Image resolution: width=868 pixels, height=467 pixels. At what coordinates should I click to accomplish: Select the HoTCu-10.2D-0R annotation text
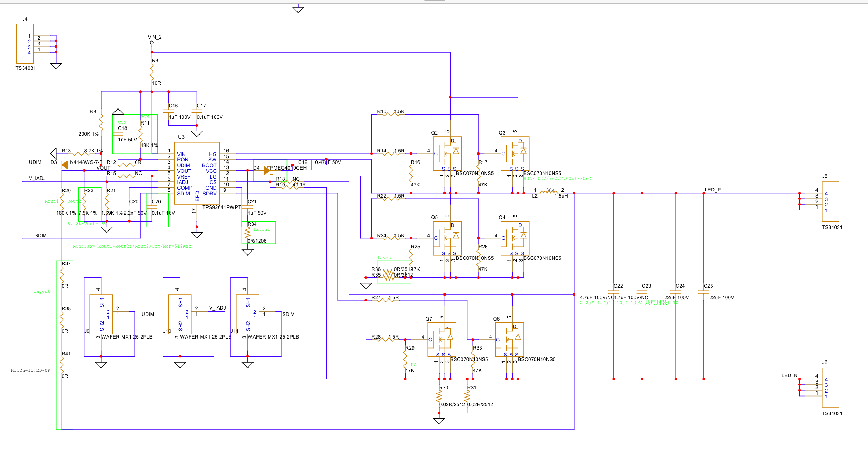[x=31, y=370]
